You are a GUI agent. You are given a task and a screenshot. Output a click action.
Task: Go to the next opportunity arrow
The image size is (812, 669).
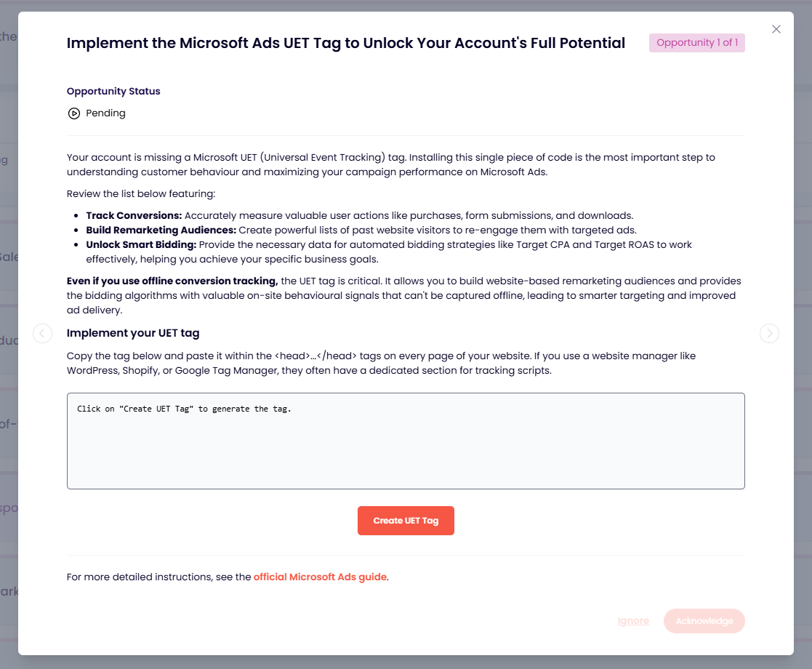point(770,333)
